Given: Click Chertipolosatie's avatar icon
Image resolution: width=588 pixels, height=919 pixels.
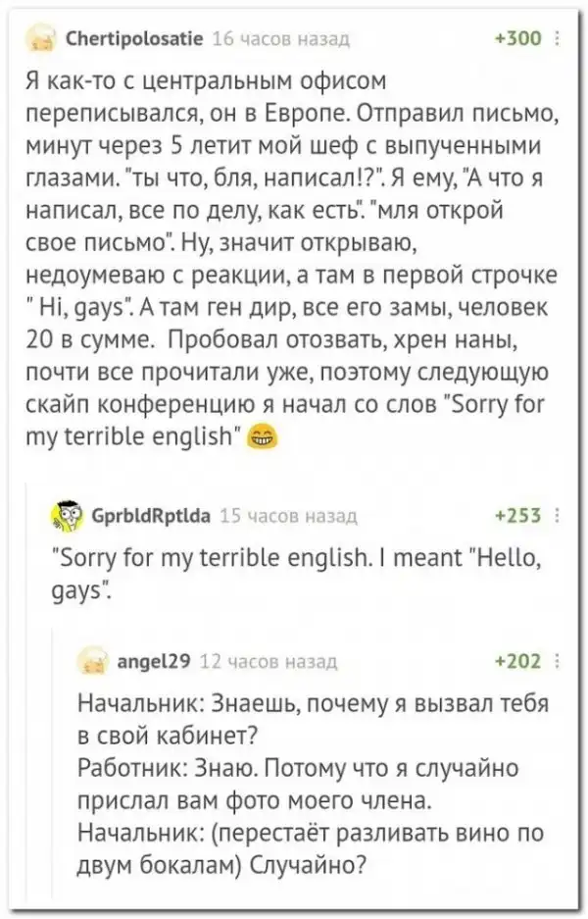Looking at the screenshot, I should 44,40.
